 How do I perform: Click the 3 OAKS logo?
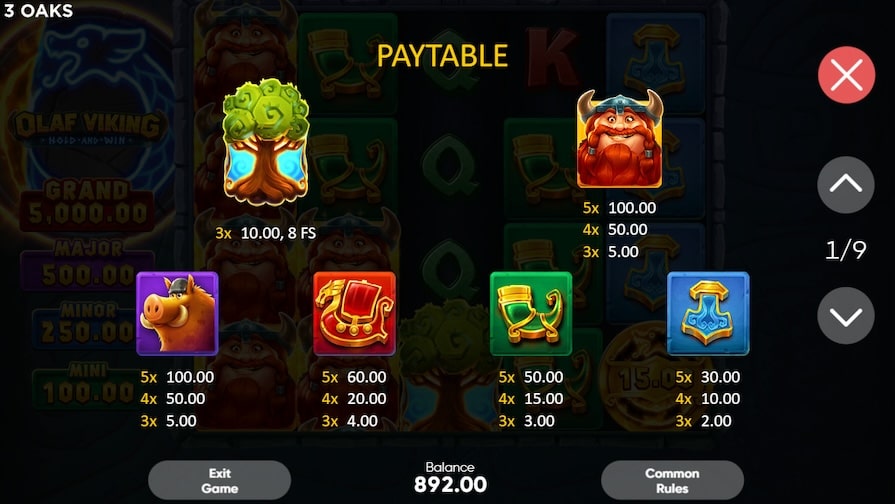(x=39, y=11)
